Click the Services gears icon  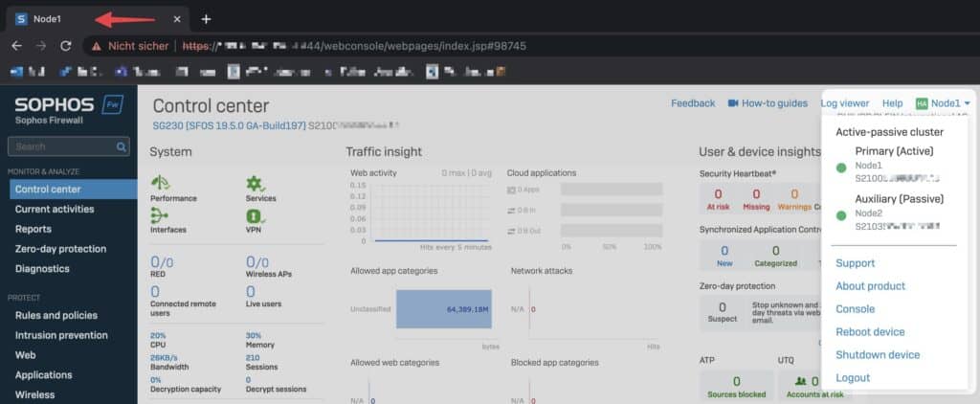255,183
